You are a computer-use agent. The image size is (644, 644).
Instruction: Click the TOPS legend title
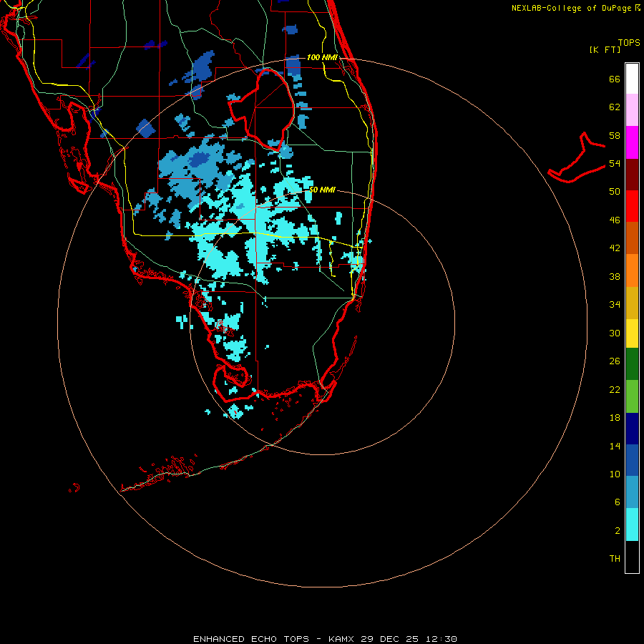[x=629, y=43]
